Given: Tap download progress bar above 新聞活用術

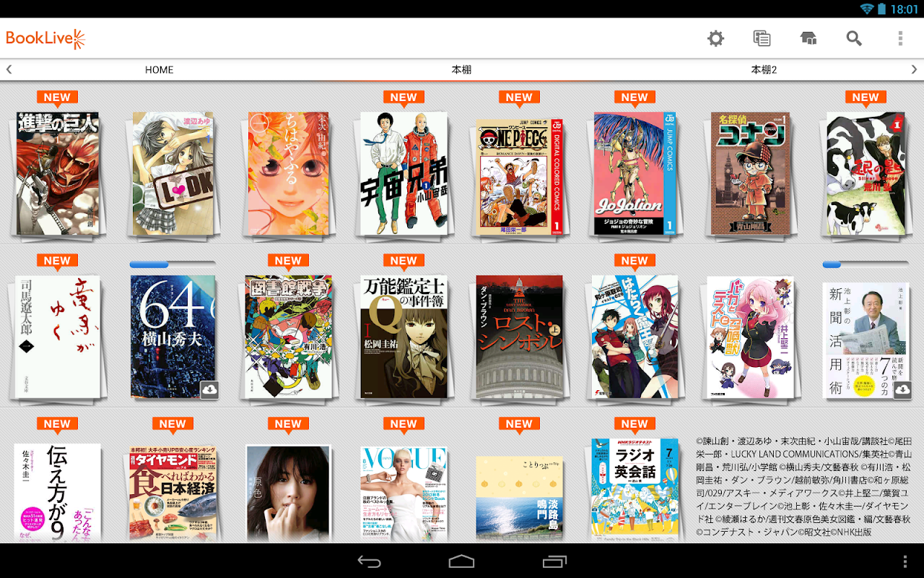Looking at the screenshot, I should 866,264.
